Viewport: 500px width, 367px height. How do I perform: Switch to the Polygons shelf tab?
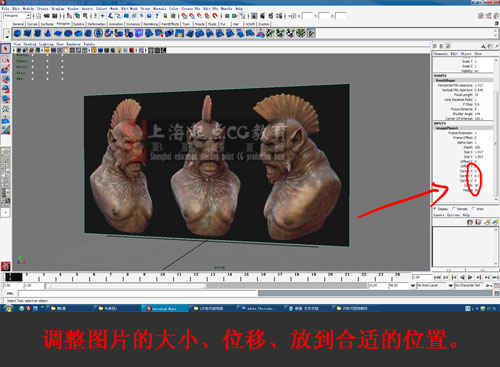tap(63, 24)
